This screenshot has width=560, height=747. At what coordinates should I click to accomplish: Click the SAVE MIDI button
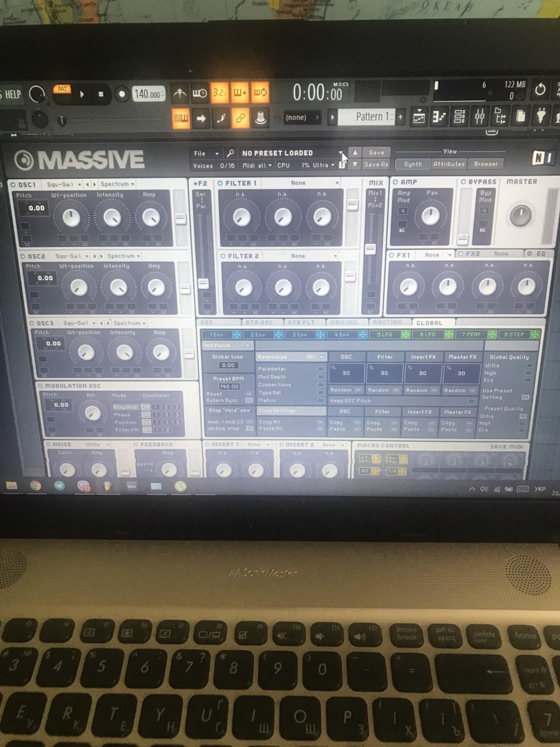506,447
